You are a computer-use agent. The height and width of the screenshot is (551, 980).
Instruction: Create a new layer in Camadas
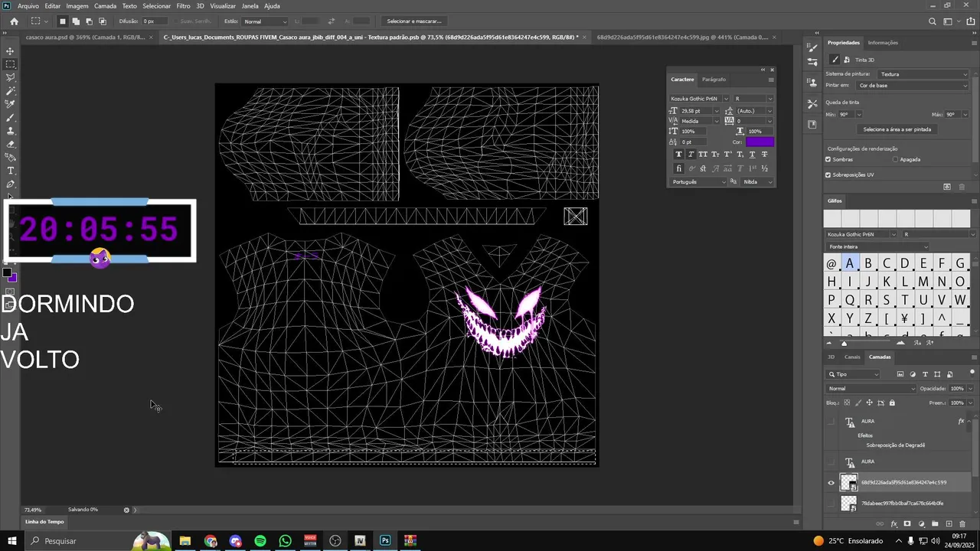tap(949, 524)
